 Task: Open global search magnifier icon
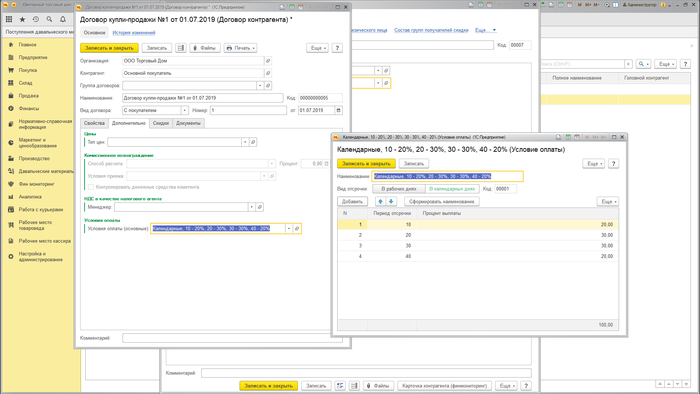click(x=49, y=20)
